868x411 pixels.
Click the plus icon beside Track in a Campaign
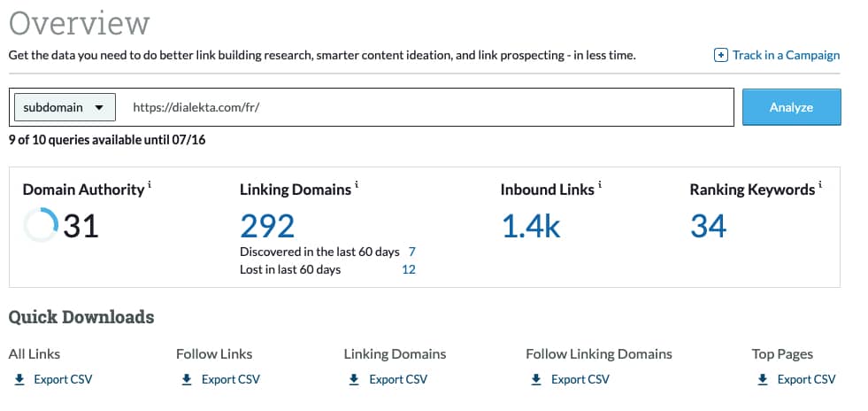tap(721, 55)
